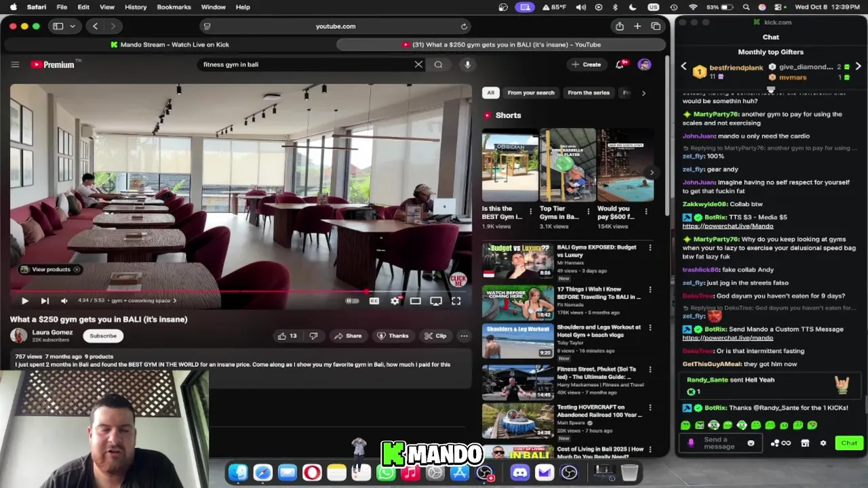Show Safari tab overview
The height and width of the screenshot is (488, 868).
(x=656, y=26)
